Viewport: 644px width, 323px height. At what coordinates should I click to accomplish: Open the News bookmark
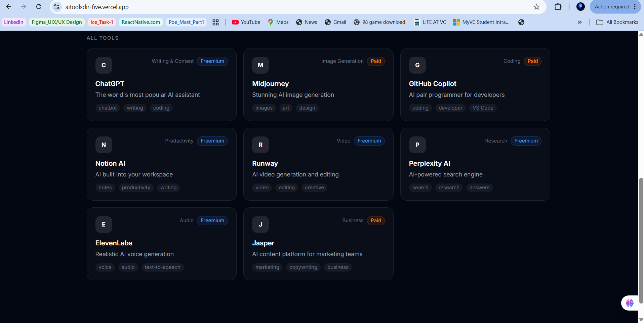pos(307,22)
